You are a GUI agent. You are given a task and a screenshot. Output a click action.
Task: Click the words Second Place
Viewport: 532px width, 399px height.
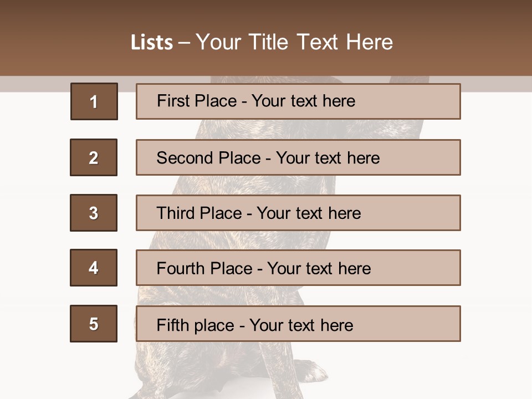209,158
